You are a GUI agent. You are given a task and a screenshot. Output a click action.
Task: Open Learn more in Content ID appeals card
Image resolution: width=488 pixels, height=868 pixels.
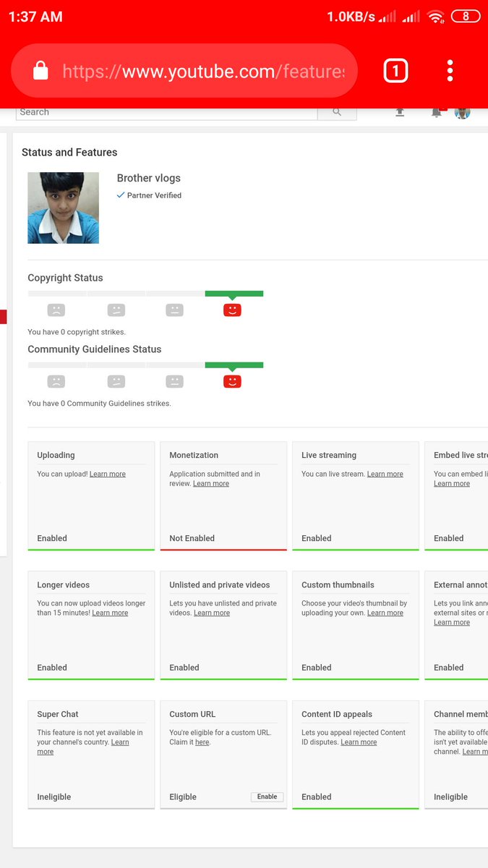(x=359, y=742)
